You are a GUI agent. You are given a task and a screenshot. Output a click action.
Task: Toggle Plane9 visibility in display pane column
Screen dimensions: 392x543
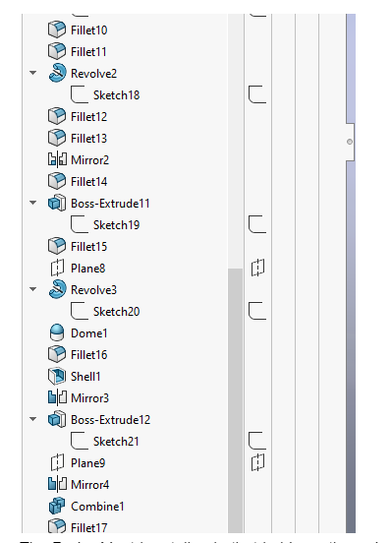pos(257,462)
